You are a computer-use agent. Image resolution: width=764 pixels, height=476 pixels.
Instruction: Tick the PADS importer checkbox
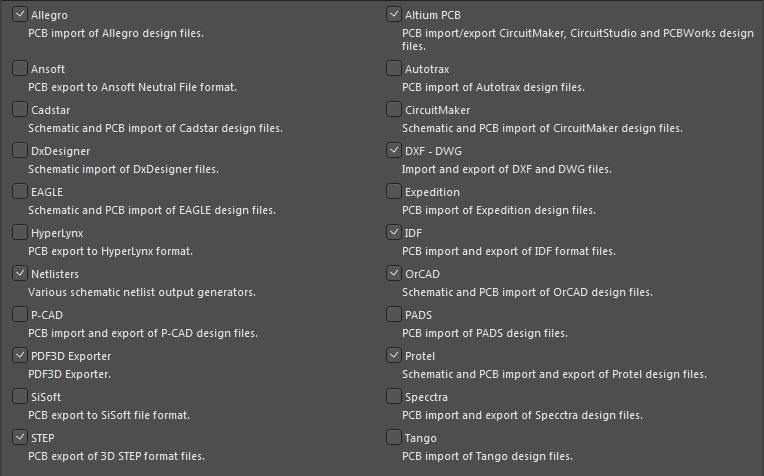pyautogui.click(x=394, y=314)
